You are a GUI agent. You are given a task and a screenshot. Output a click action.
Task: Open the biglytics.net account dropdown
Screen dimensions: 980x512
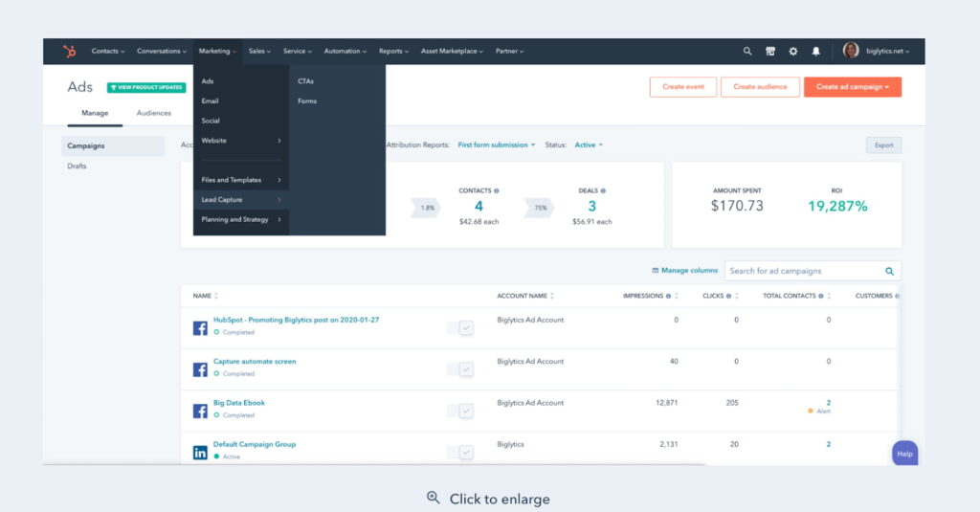pyautogui.click(x=887, y=52)
